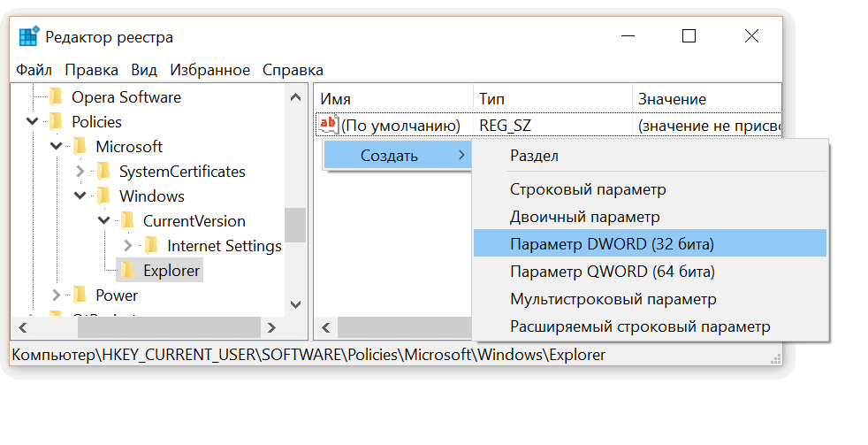Click the SystemCertificates folder icon
The height and width of the screenshot is (445, 868).
coord(103,172)
